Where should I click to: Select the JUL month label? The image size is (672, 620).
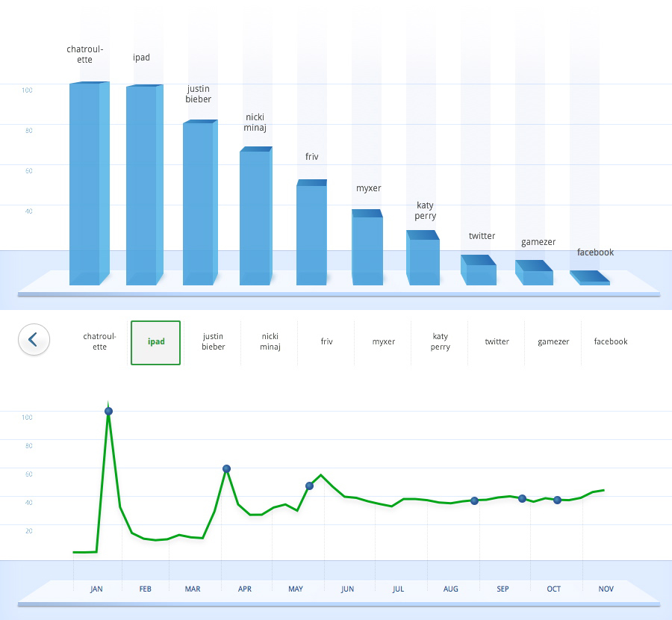pyautogui.click(x=398, y=589)
